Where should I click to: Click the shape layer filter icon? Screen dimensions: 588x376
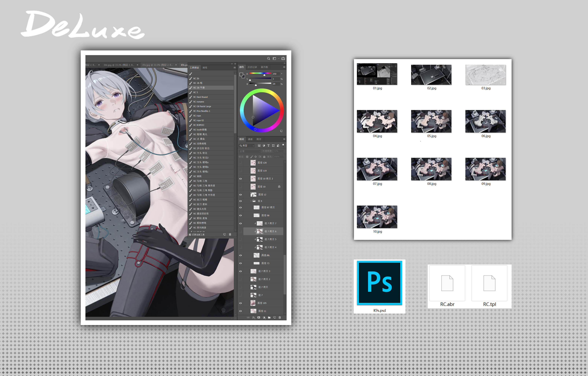[x=273, y=146]
